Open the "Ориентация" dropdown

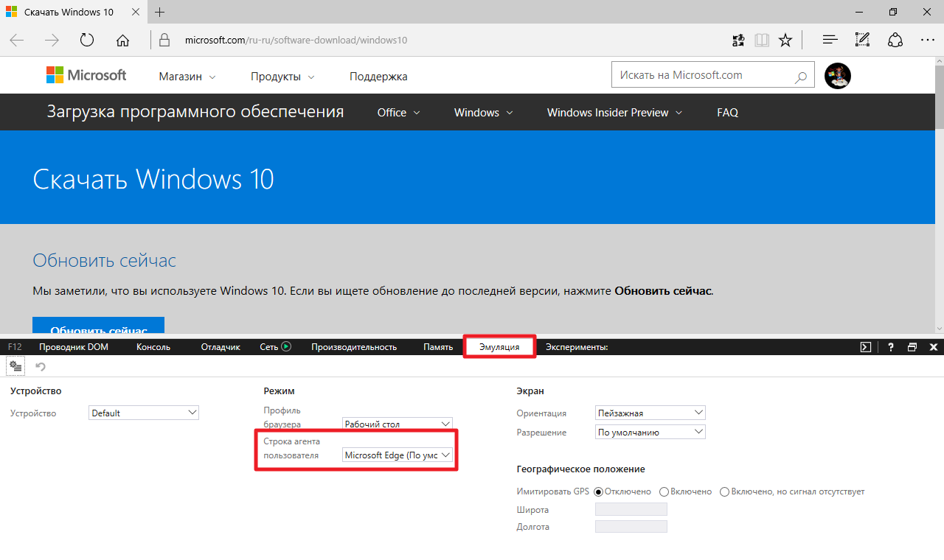[650, 413]
